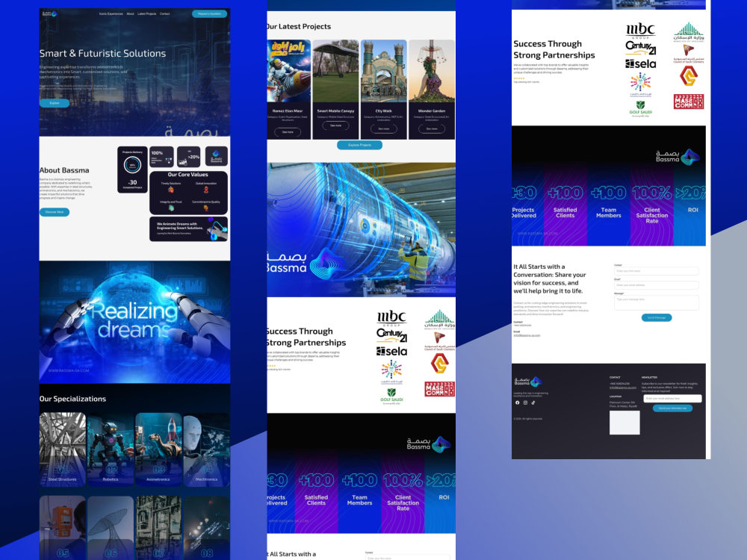747x560 pixels.
Task: Click the Message text area
Action: tap(657, 303)
